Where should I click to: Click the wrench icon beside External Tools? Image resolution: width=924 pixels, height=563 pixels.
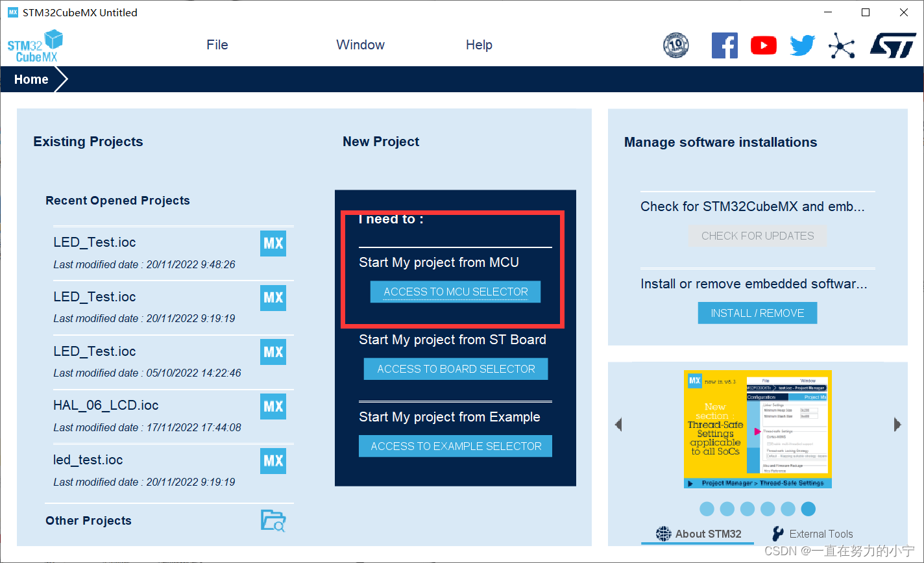[777, 534]
